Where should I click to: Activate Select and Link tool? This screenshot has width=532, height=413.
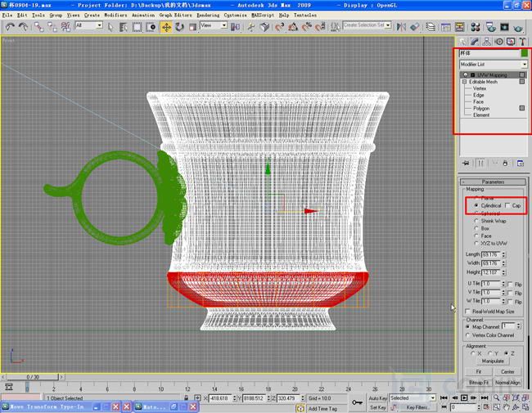39,27
